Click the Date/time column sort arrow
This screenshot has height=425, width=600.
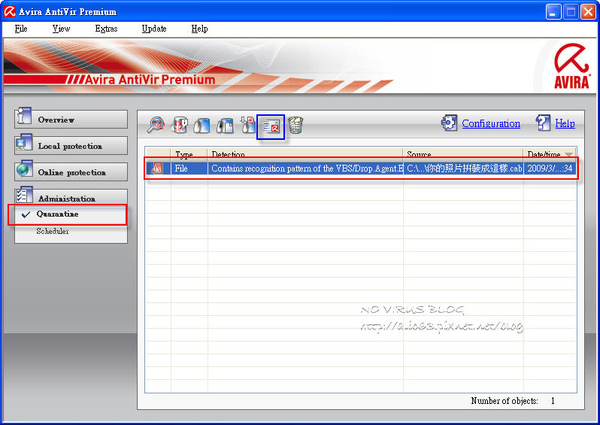click(569, 155)
